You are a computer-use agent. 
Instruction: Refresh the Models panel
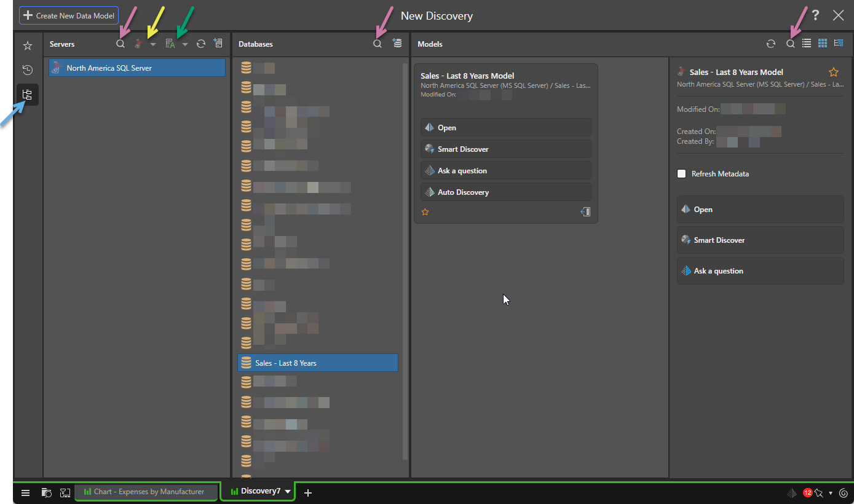pyautogui.click(x=770, y=44)
